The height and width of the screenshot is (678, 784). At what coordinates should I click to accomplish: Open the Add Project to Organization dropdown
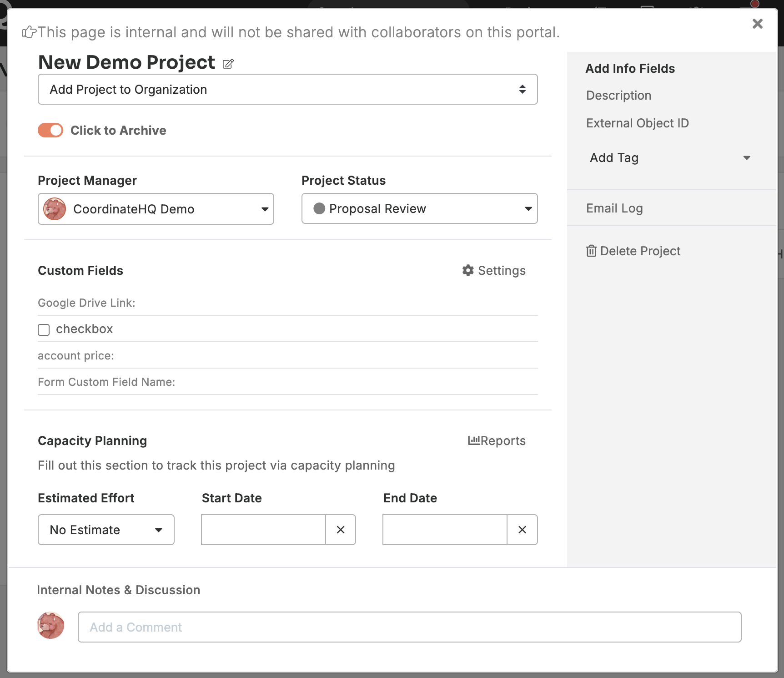pos(288,89)
